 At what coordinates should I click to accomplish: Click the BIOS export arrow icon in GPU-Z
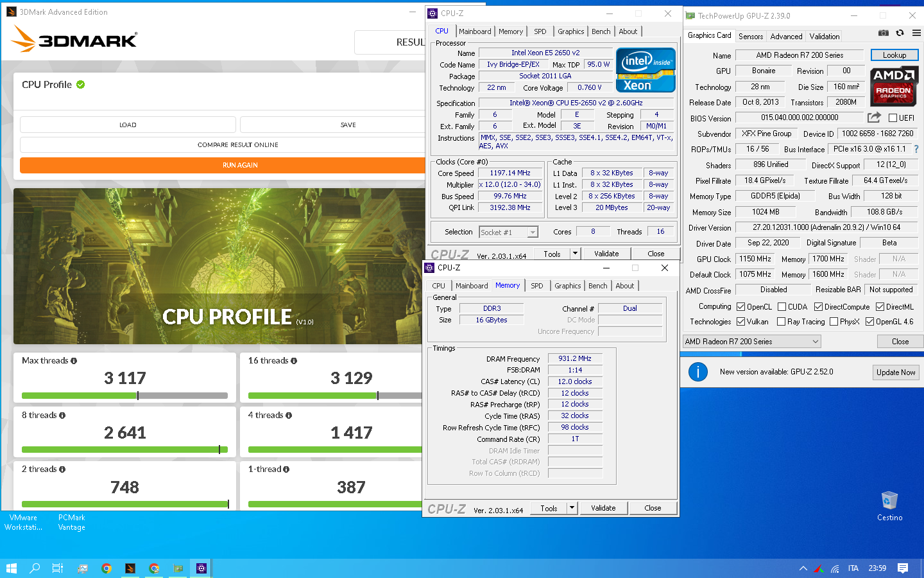(x=874, y=118)
